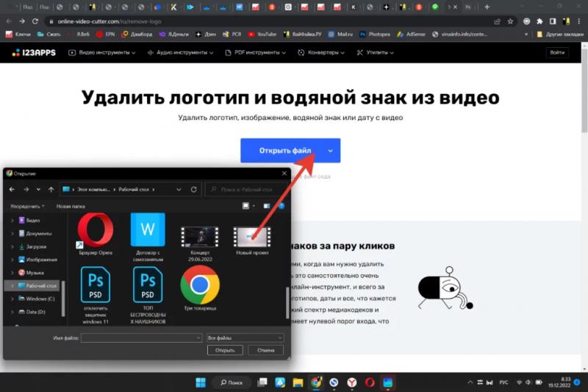Open the Аудио инструменты menu
588x392 pixels.
180,52
